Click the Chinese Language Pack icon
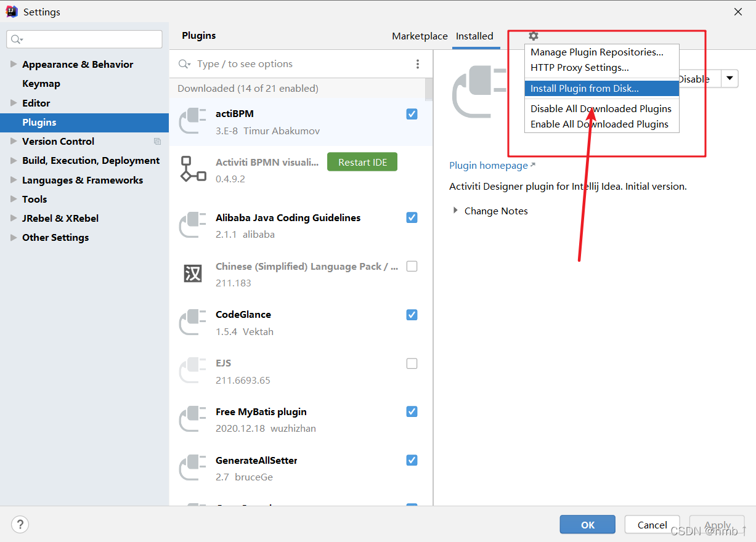 (193, 273)
